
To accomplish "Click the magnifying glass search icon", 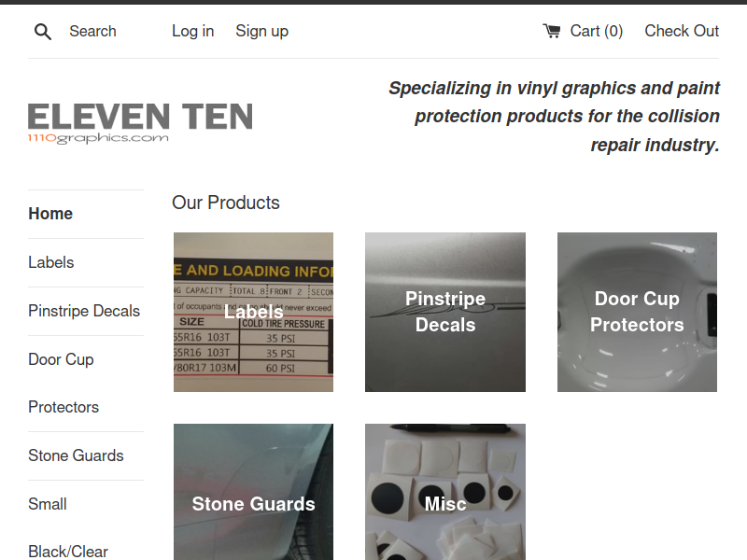I will pyautogui.click(x=42, y=32).
